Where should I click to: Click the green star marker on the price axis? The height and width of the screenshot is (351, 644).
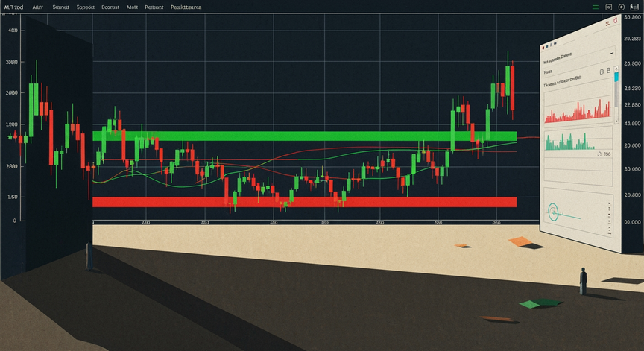coord(10,137)
